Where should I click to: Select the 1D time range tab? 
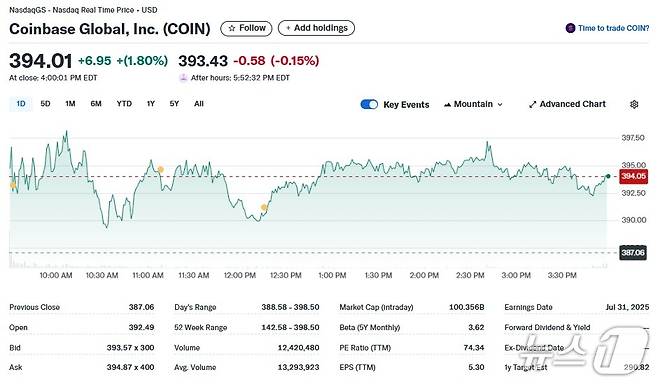[x=21, y=104]
